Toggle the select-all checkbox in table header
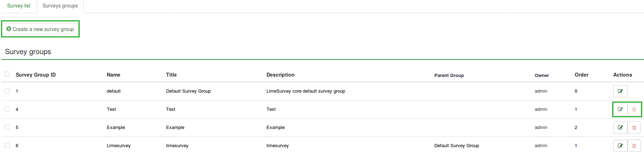The image size is (644, 155). (x=7, y=74)
